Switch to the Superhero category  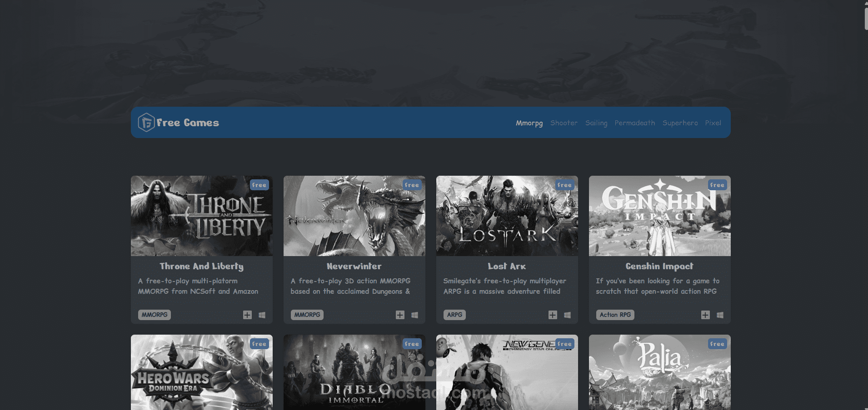coord(680,123)
